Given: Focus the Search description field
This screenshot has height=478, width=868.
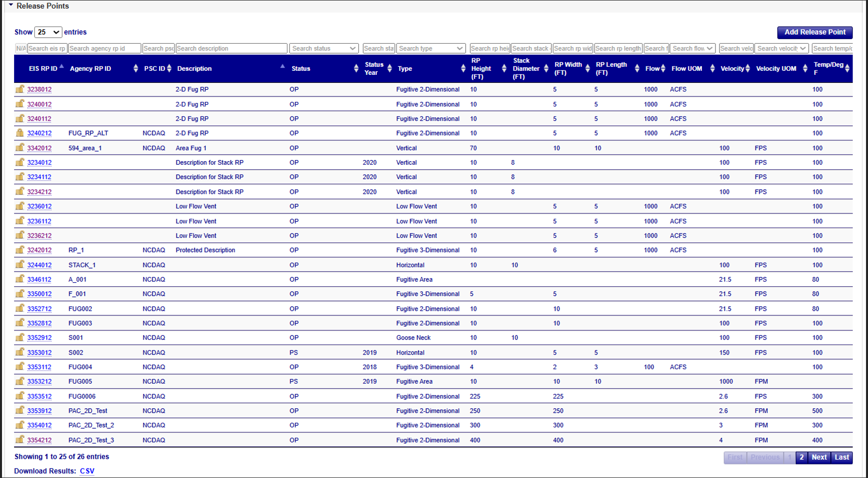Looking at the screenshot, I should point(231,48).
